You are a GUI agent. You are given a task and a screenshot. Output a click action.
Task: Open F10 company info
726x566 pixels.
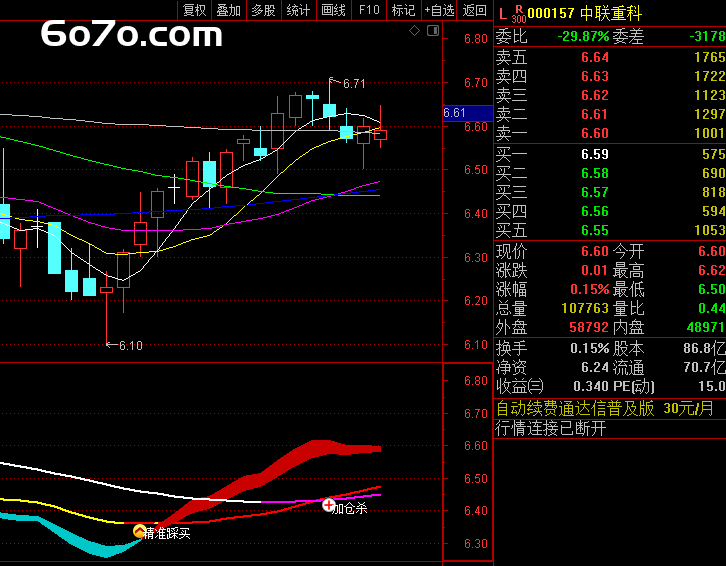[x=369, y=10]
